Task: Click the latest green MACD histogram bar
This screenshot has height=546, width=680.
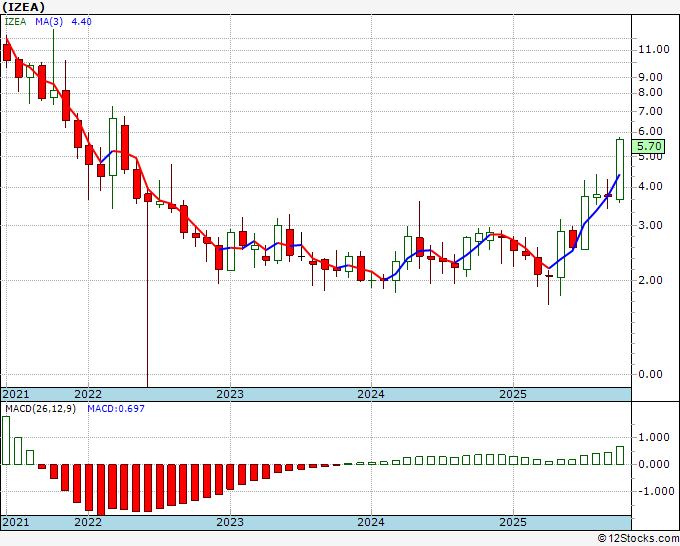Action: [x=620, y=455]
